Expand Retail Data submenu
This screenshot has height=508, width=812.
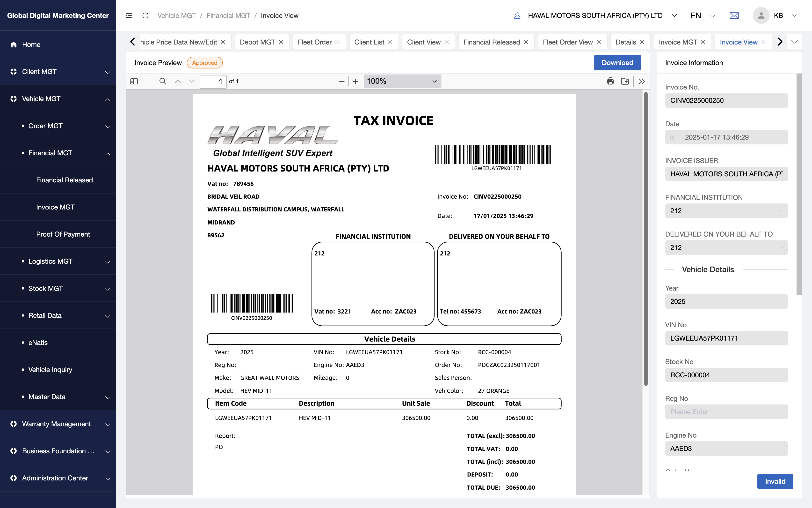coord(58,315)
